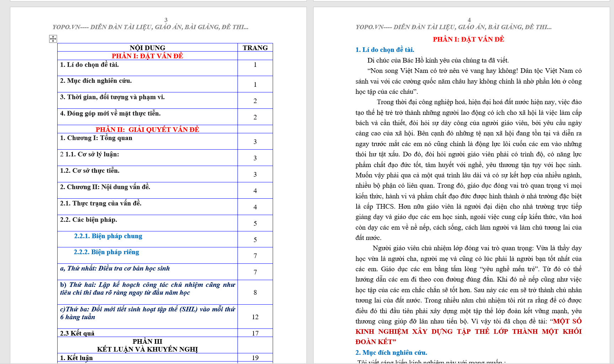614x364 pixels.
Task: Click 'a, Thứ nhất: Điều tra cơ bản học sinh'
Action: point(115,268)
